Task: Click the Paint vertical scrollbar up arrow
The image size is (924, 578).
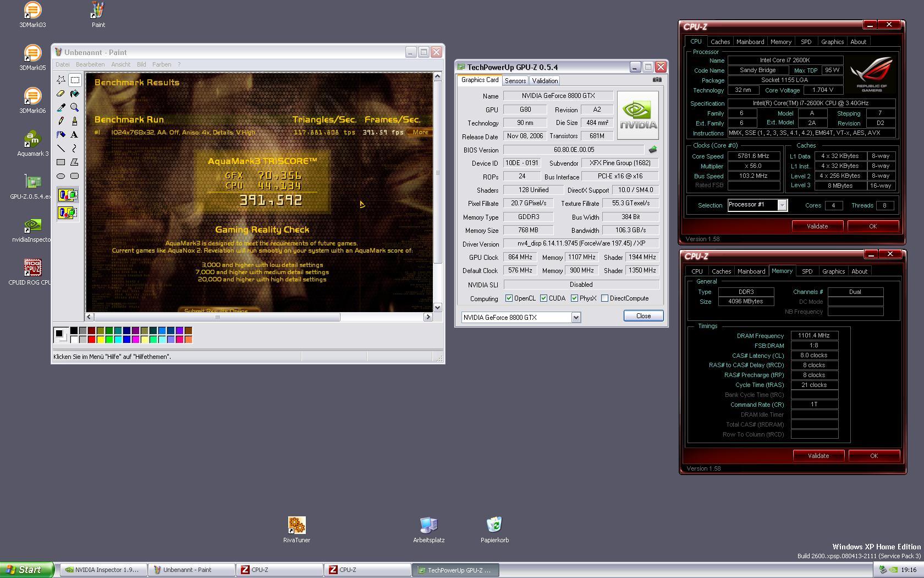Action: pyautogui.click(x=438, y=77)
